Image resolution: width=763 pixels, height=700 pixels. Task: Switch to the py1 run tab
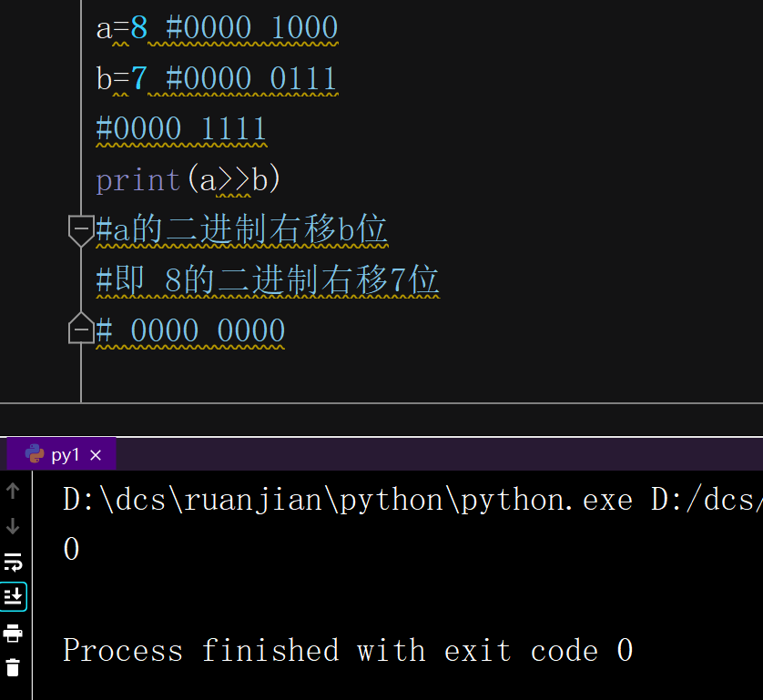[x=66, y=454]
